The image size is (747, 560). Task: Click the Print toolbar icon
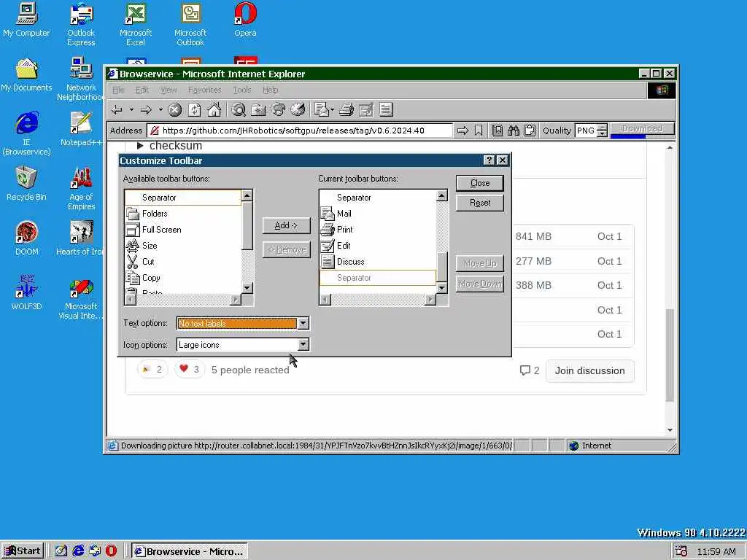point(347,110)
